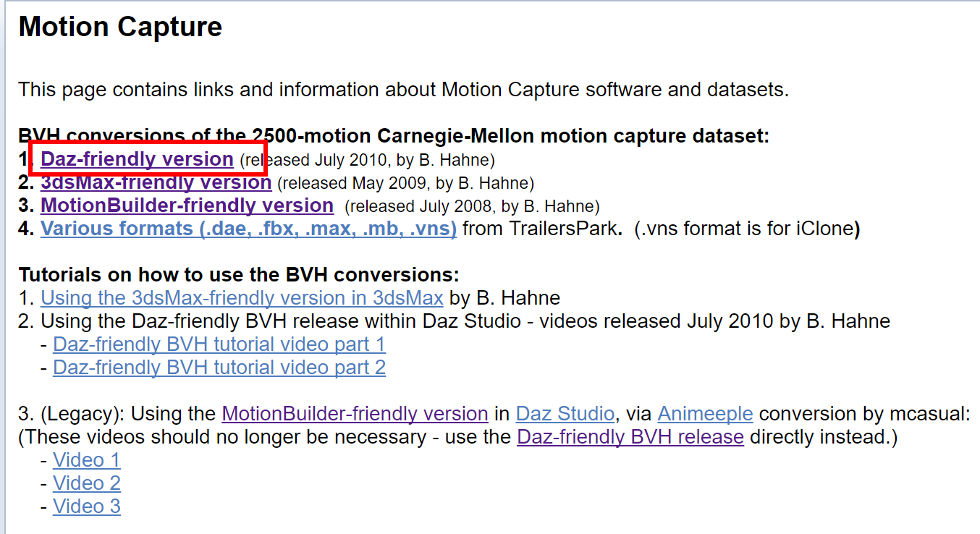
Task: Click the 'Tutorials on how to use' heading
Action: pyautogui.click(x=239, y=275)
